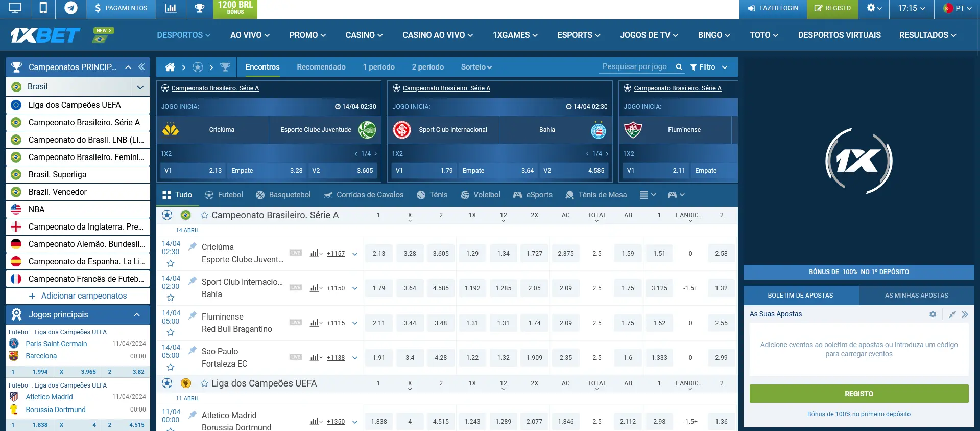Select Liga dos Campeões UEFA in sidebar
Viewport: 980px width, 431px height.
point(78,105)
